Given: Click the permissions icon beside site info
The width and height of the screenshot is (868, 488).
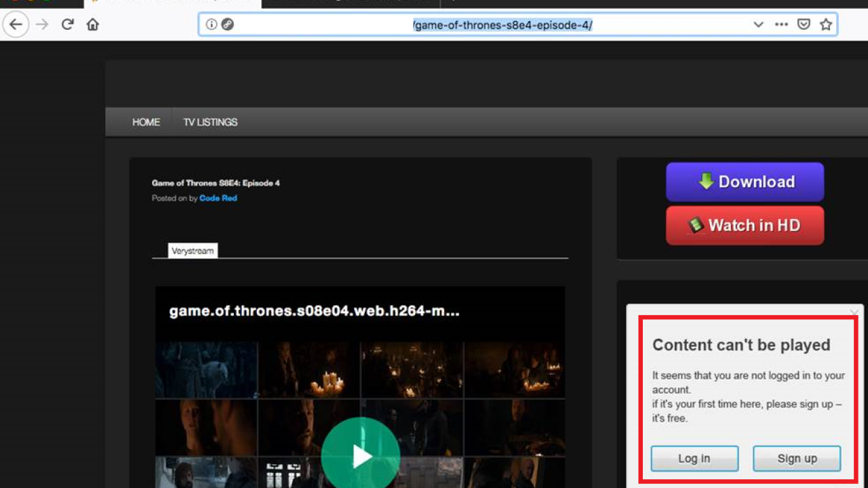Looking at the screenshot, I should pyautogui.click(x=228, y=24).
